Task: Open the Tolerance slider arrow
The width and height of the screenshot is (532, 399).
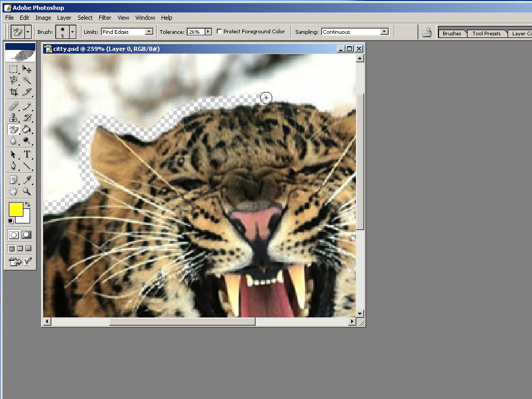Action: click(x=208, y=32)
